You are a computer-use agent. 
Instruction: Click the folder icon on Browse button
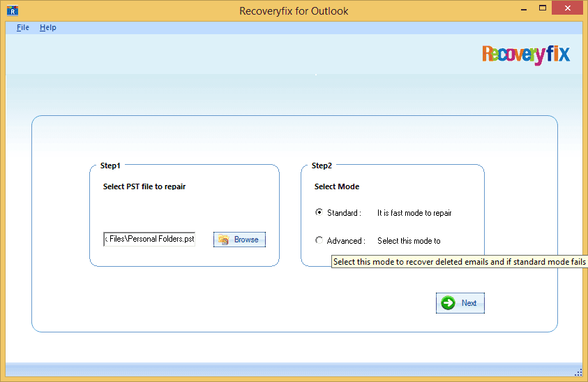[224, 240]
